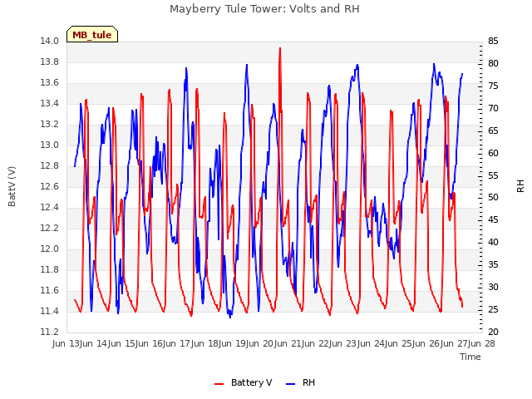The width and height of the screenshot is (532, 399).
Task: Click the 40 RH axis value
Action: [x=493, y=242]
